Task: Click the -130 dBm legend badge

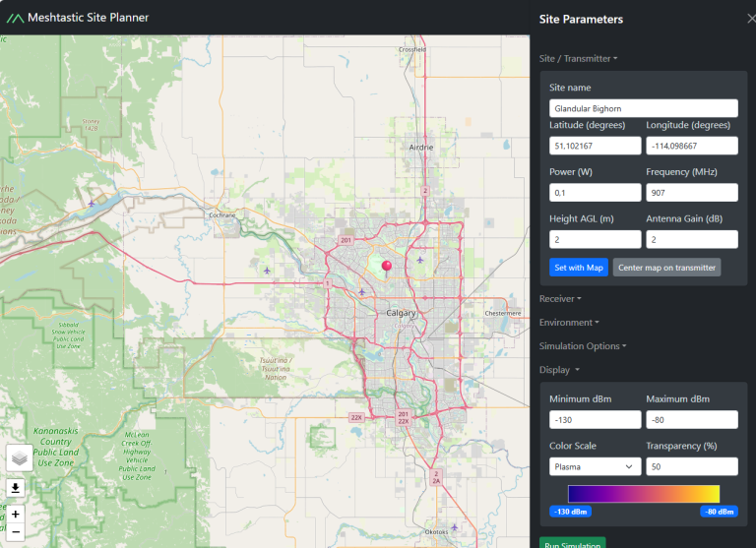Action: point(570,512)
